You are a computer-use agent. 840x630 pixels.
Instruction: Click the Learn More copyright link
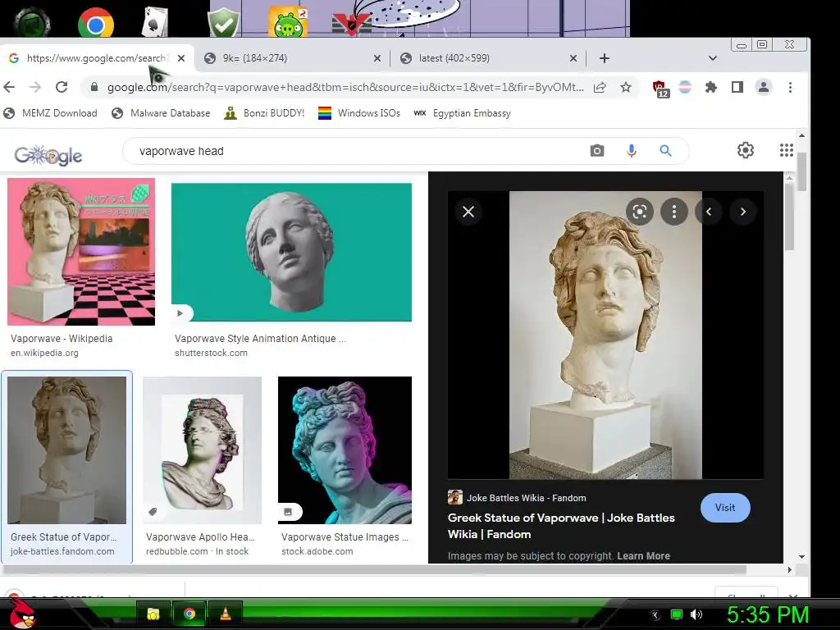(x=643, y=556)
